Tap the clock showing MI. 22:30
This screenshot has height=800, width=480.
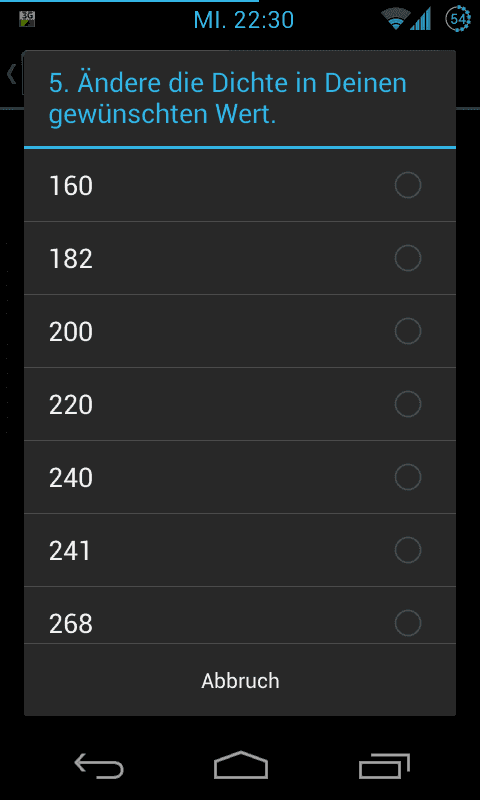coord(244,20)
